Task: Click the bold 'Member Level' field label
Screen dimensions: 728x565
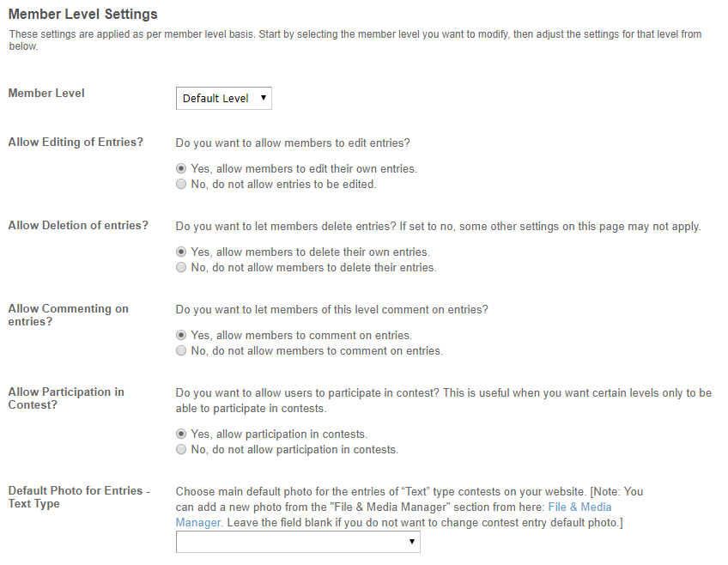Action: pos(46,94)
